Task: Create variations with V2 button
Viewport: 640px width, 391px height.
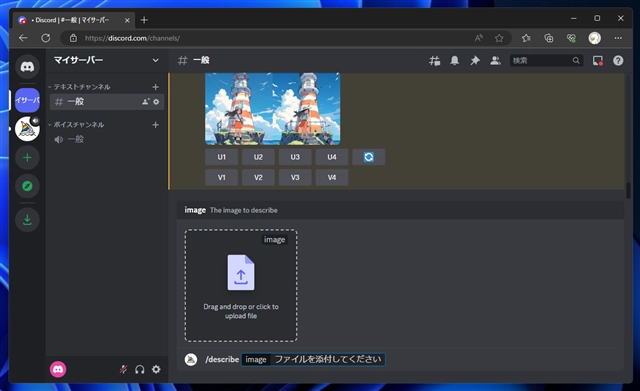Action: point(258,178)
